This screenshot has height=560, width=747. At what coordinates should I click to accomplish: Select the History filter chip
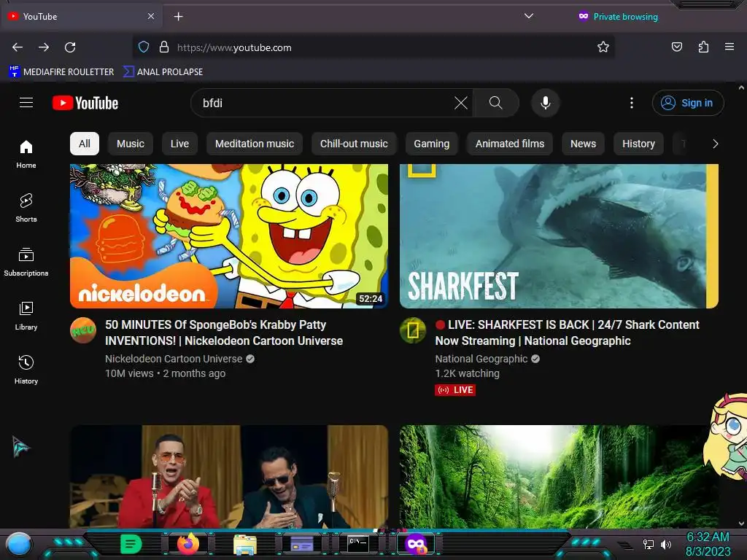[x=638, y=144]
